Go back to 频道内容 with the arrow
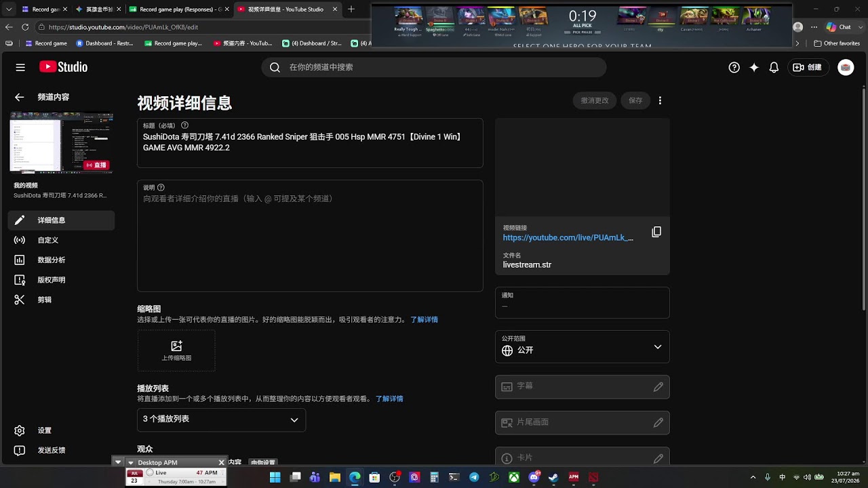This screenshot has height=488, width=868. (19, 97)
